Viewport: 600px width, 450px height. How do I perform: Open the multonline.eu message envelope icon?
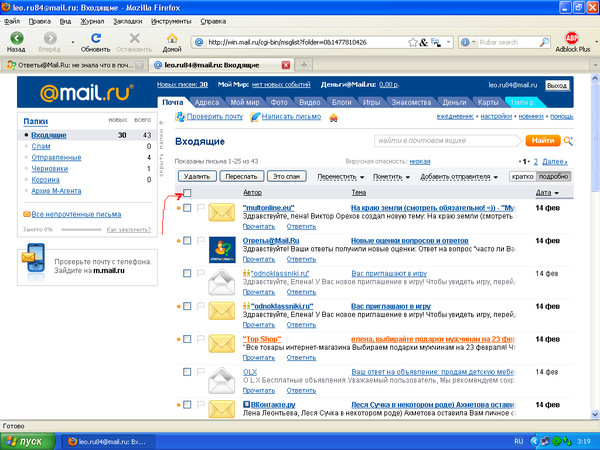[222, 212]
